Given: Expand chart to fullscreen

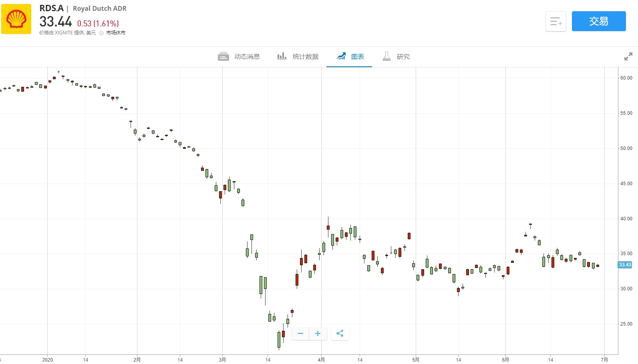Looking at the screenshot, I should click(628, 57).
